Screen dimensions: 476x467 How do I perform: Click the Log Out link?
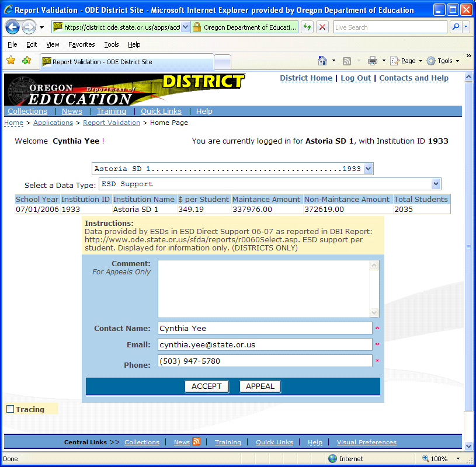(356, 78)
